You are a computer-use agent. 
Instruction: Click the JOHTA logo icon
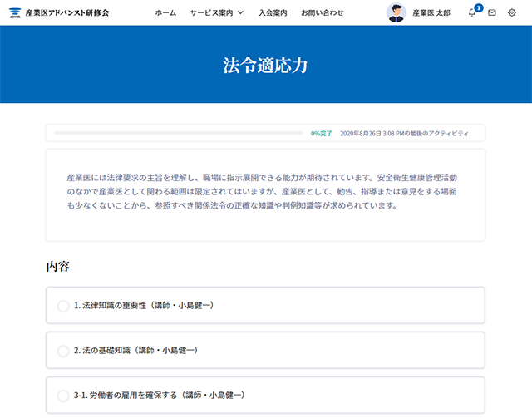14,13
